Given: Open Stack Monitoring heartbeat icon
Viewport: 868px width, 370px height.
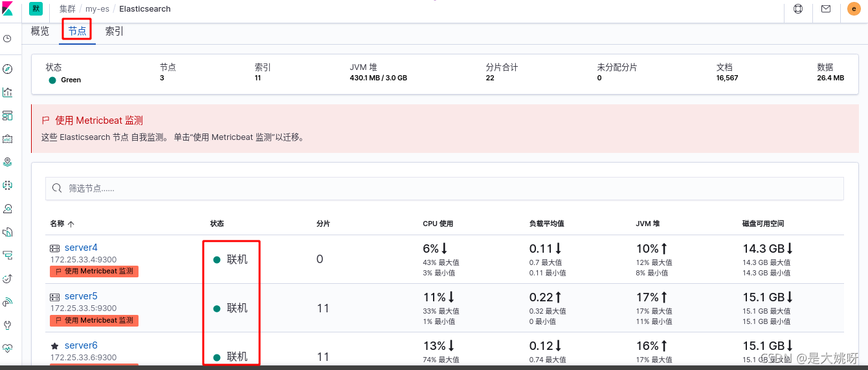Looking at the screenshot, I should coord(7,348).
